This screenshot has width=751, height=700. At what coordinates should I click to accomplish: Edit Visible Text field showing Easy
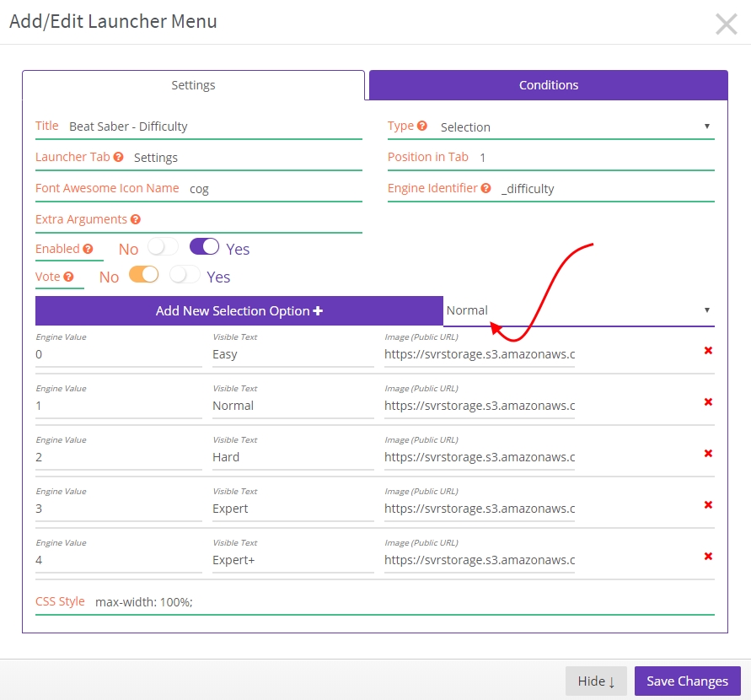click(293, 354)
